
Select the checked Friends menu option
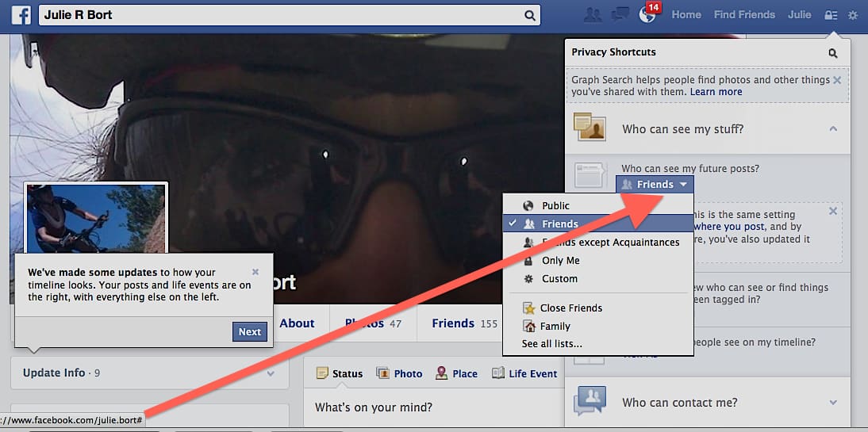(598, 224)
